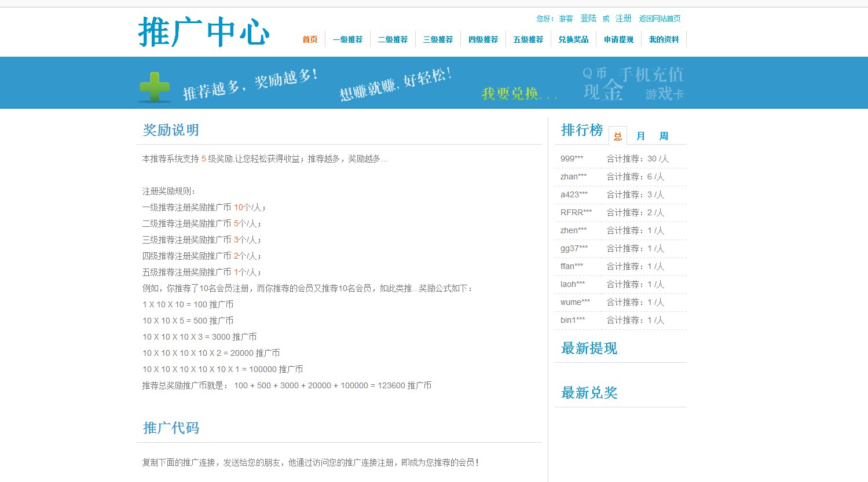Click the 手机充值 graphic in the banner
This screenshot has width=868, height=482.
[x=651, y=75]
